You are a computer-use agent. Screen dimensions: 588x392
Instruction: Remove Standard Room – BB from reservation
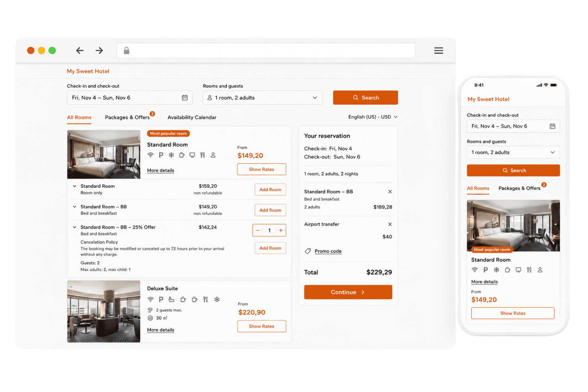pos(390,191)
